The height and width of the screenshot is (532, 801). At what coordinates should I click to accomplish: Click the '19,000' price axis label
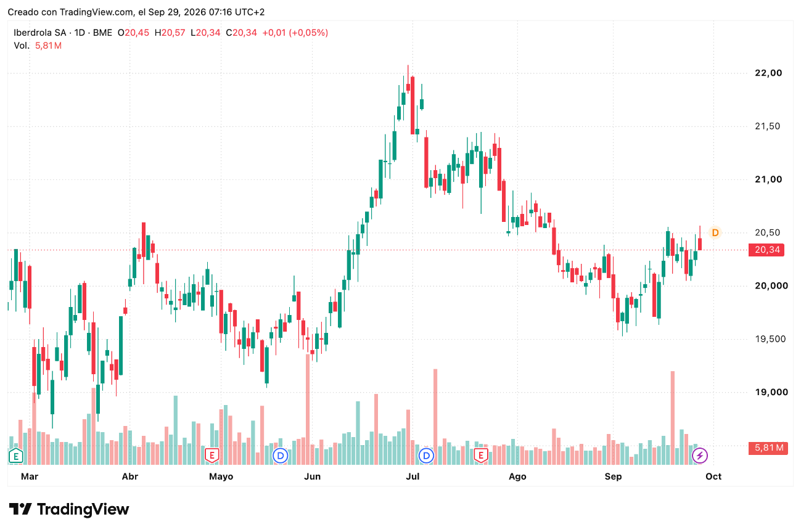[771, 392]
